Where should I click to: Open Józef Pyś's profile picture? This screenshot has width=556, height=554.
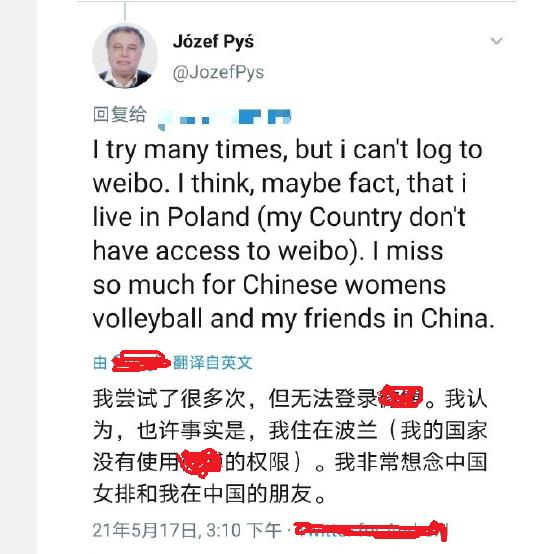pos(125,57)
